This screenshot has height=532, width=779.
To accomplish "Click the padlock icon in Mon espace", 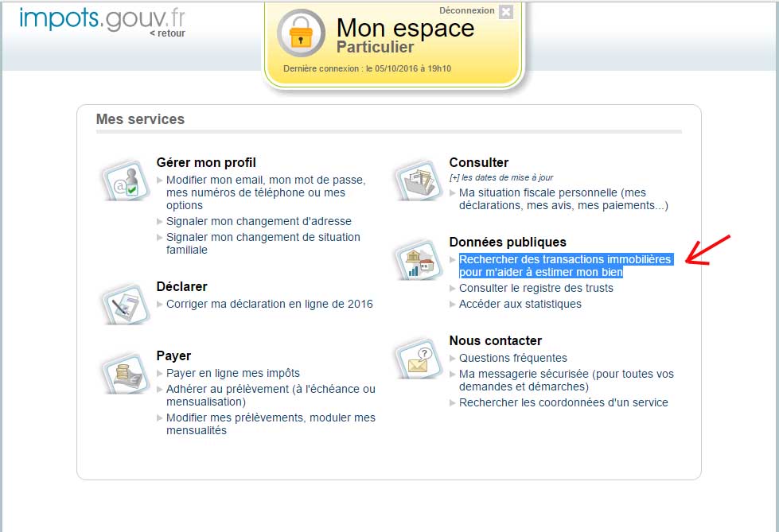I will pyautogui.click(x=301, y=33).
